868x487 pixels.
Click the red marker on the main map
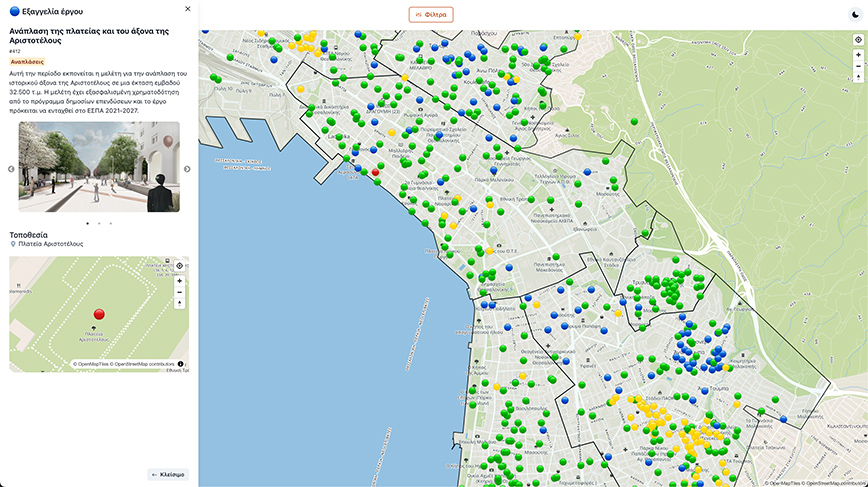tap(375, 172)
